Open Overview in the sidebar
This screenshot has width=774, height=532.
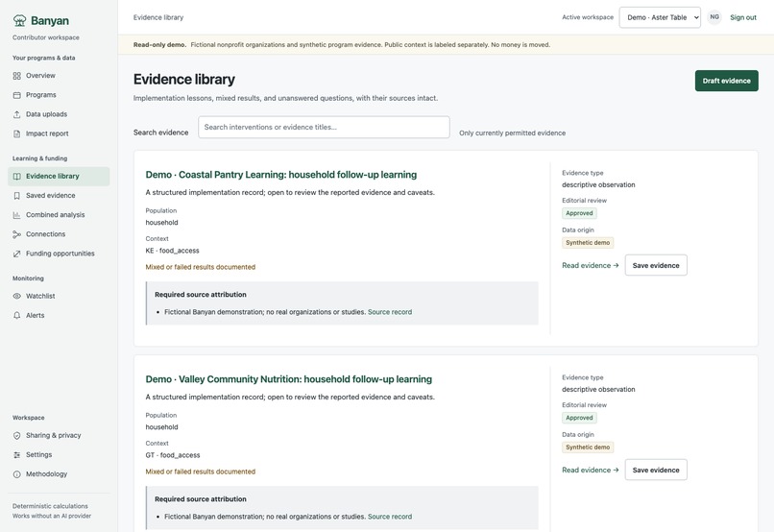pos(59,76)
